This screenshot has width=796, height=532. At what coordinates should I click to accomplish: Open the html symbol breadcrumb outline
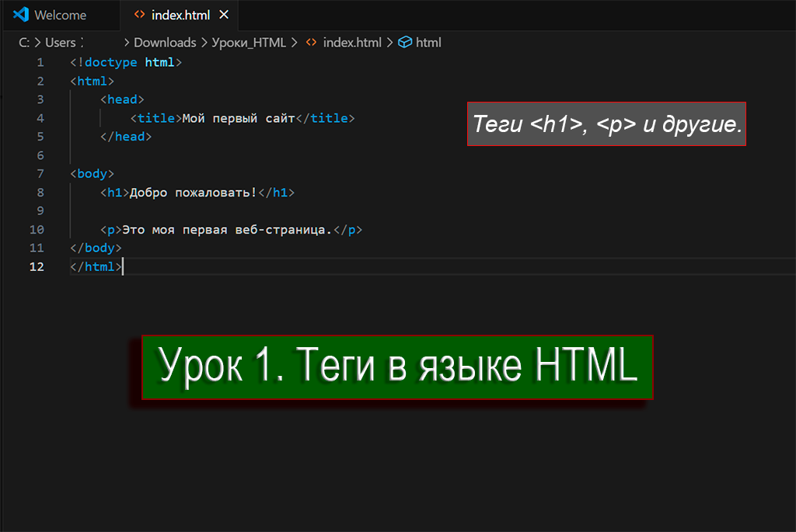pos(428,43)
